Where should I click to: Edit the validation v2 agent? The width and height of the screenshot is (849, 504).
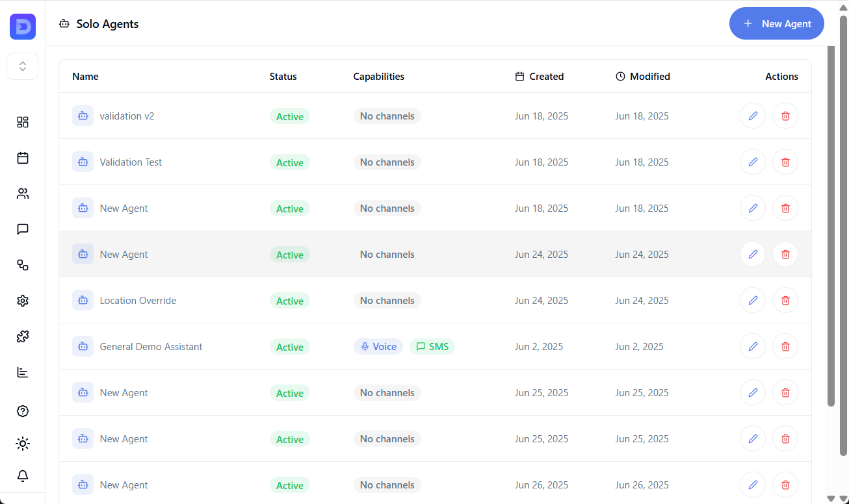tap(753, 116)
